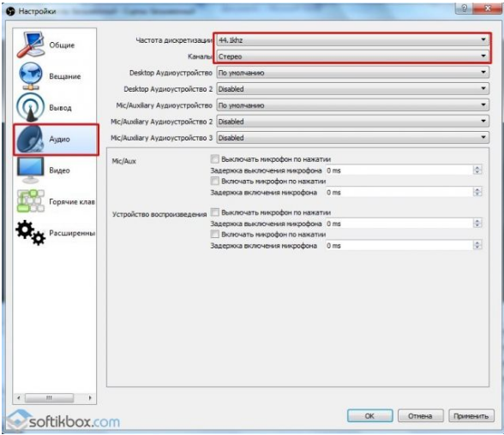Click the OK button
504x435 pixels.
click(x=370, y=416)
